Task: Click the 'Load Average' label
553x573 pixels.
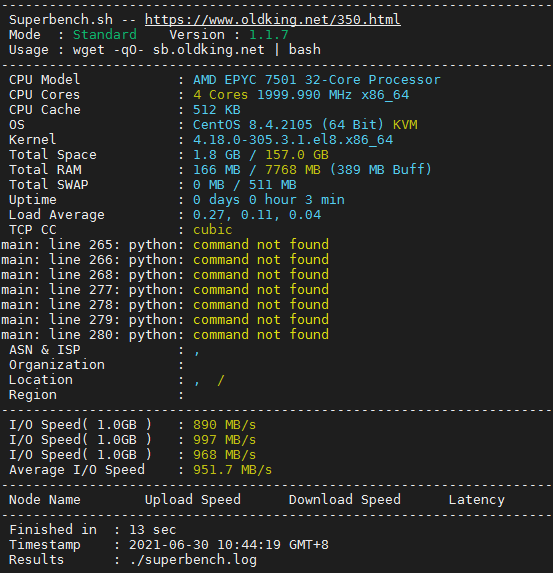Action: coord(57,215)
